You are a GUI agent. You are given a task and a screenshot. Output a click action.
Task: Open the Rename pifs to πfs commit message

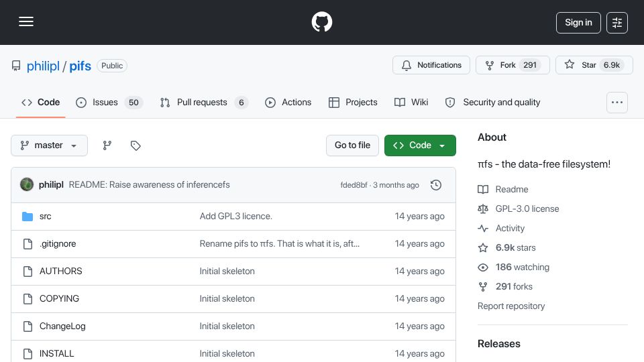(279, 244)
